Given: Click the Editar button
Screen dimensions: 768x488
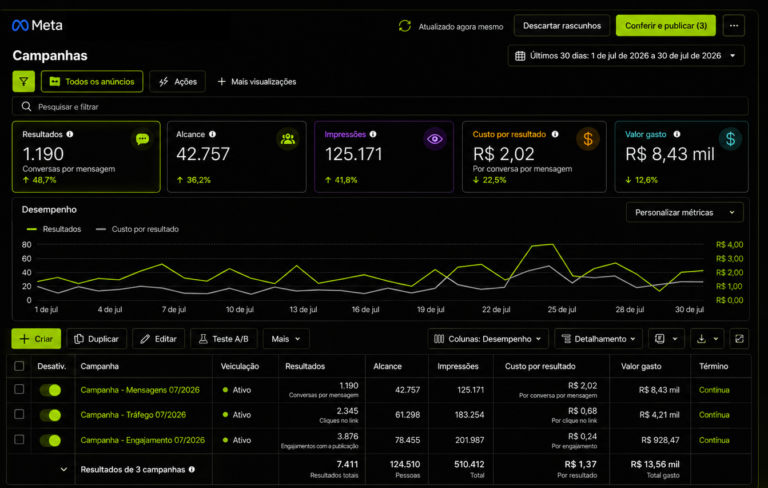Looking at the screenshot, I should pyautogui.click(x=159, y=339).
